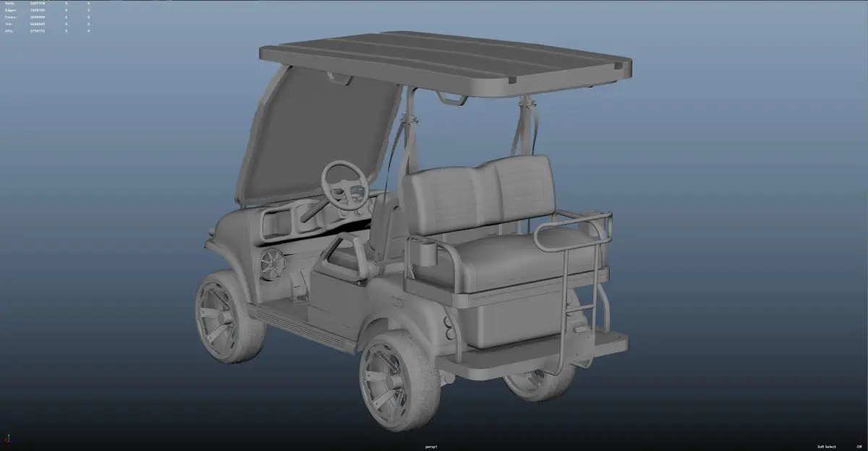Click the Verts count row in HUD
Screen dimensions: 868x451
[x=48, y=4]
